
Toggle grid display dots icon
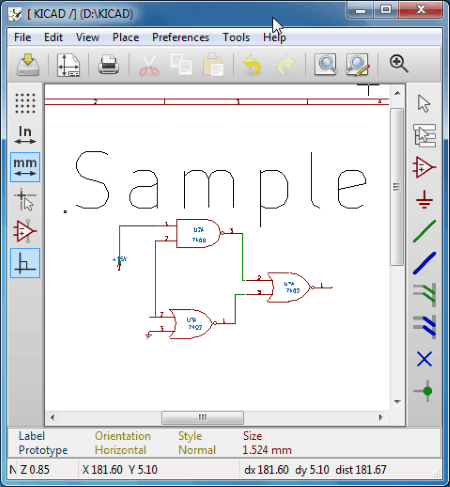click(25, 103)
